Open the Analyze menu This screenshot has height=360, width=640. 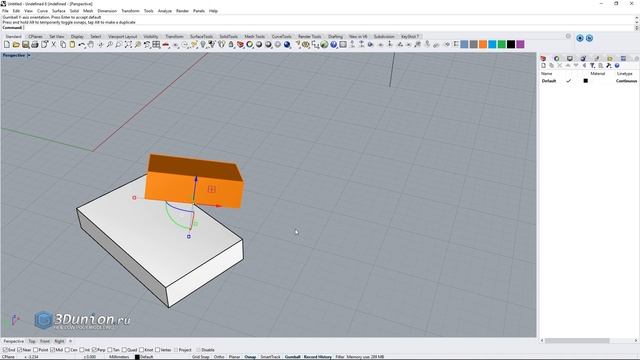click(x=164, y=11)
